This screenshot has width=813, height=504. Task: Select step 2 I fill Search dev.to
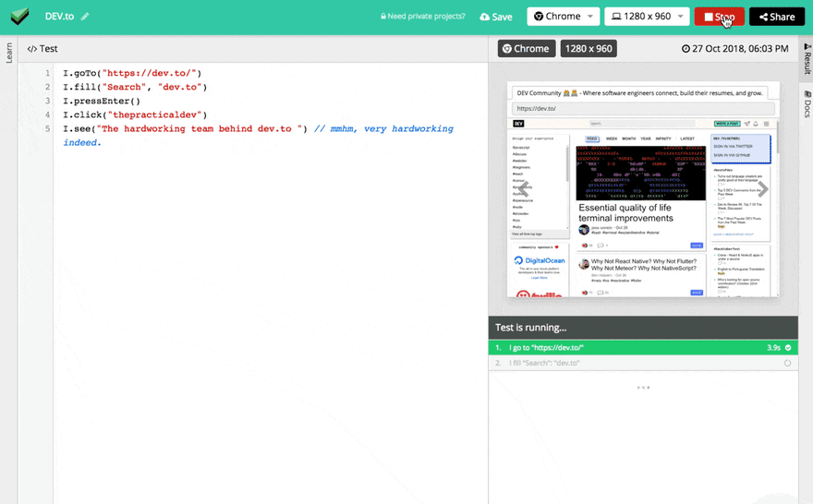click(x=643, y=363)
